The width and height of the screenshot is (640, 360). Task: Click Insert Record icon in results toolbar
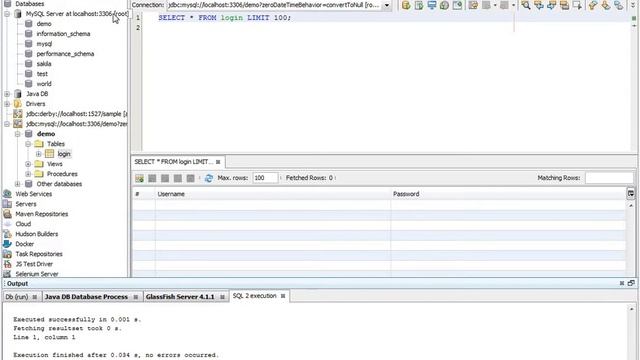(140, 178)
